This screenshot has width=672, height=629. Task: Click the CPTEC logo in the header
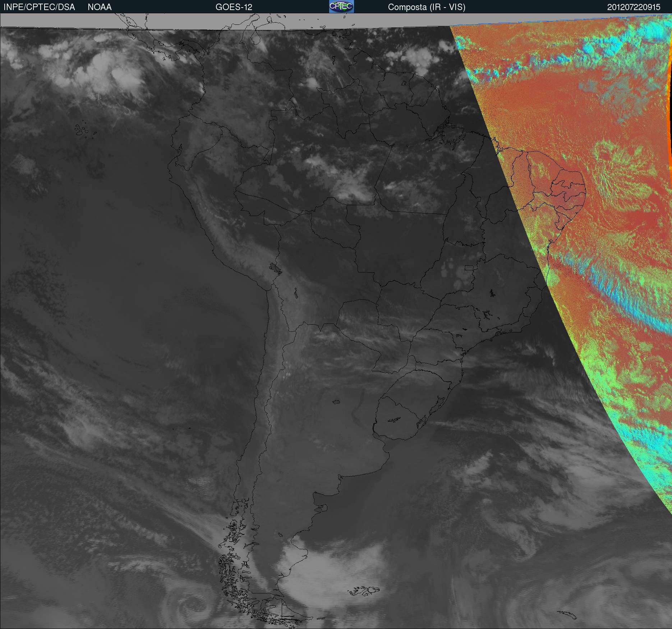tap(341, 6)
